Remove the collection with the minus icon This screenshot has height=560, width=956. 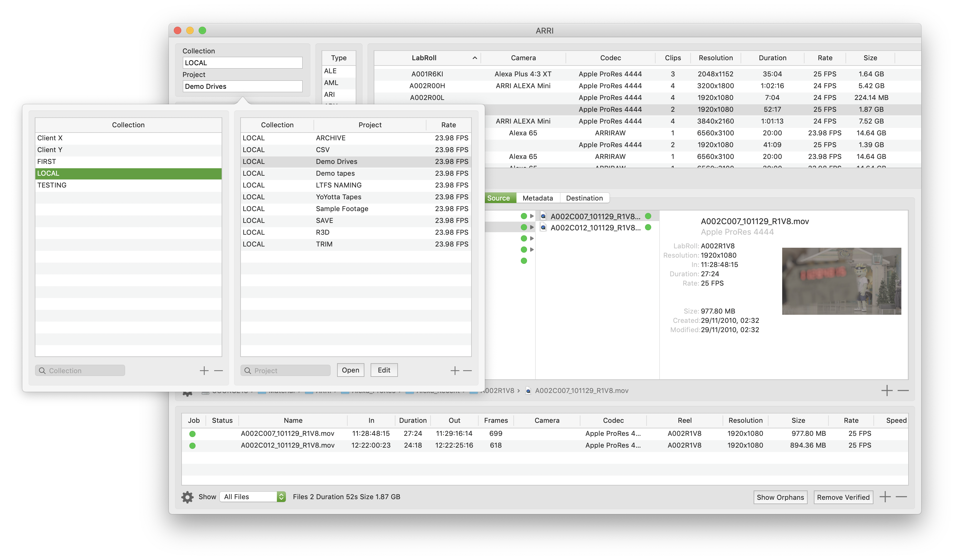(219, 371)
